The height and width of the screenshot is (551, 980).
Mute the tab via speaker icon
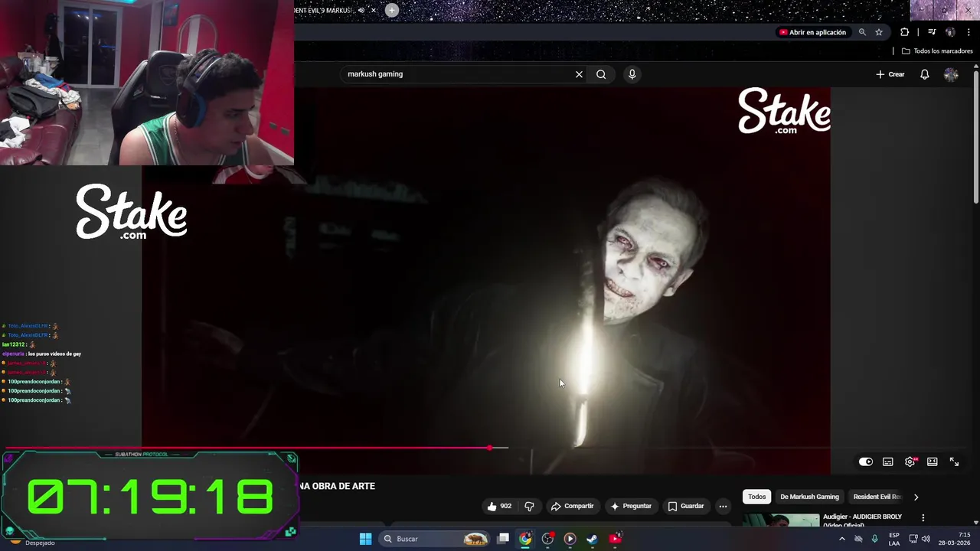pos(361,10)
